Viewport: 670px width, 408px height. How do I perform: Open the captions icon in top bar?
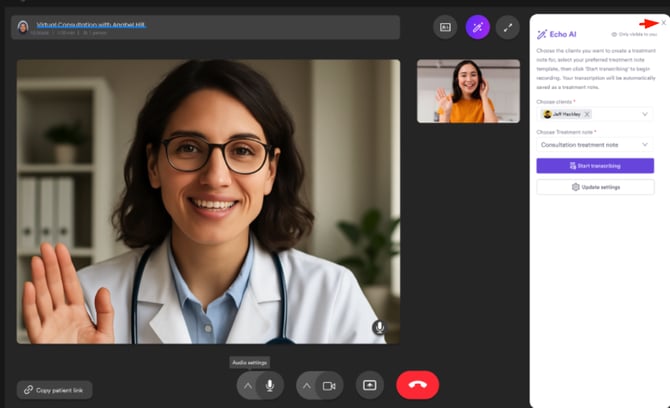[445, 27]
